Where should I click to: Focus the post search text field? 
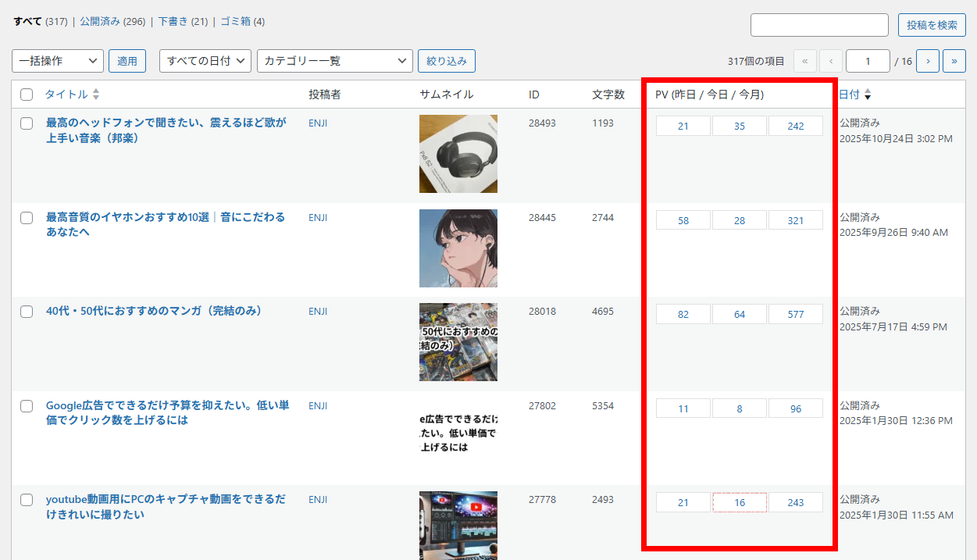tap(819, 25)
